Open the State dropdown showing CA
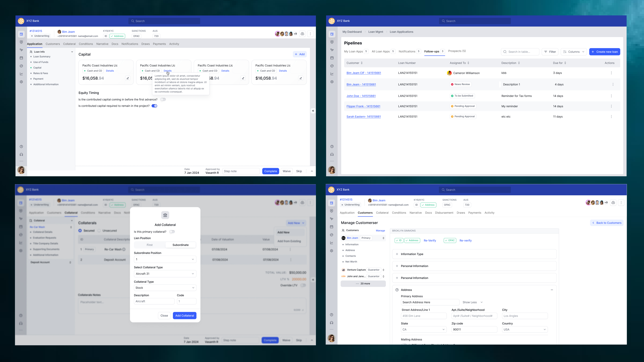The height and width of the screenshot is (362, 644). pos(424,329)
